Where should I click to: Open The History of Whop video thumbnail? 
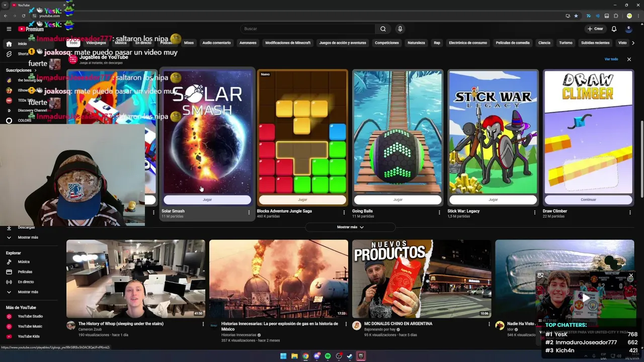[136, 279]
